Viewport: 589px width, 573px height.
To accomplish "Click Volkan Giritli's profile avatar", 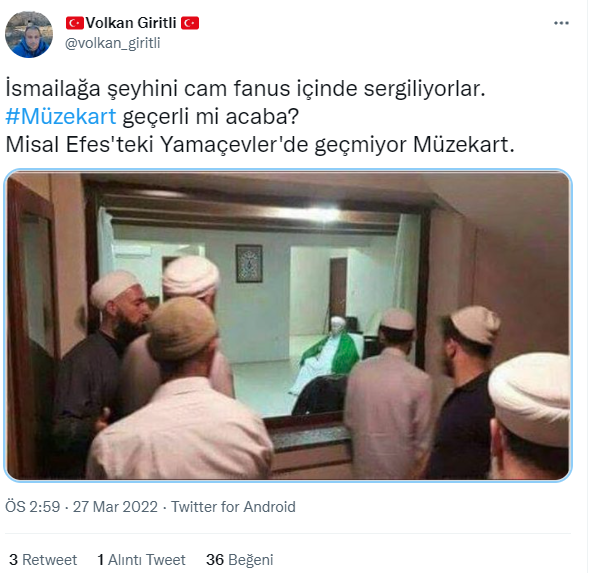I will [x=29, y=34].
